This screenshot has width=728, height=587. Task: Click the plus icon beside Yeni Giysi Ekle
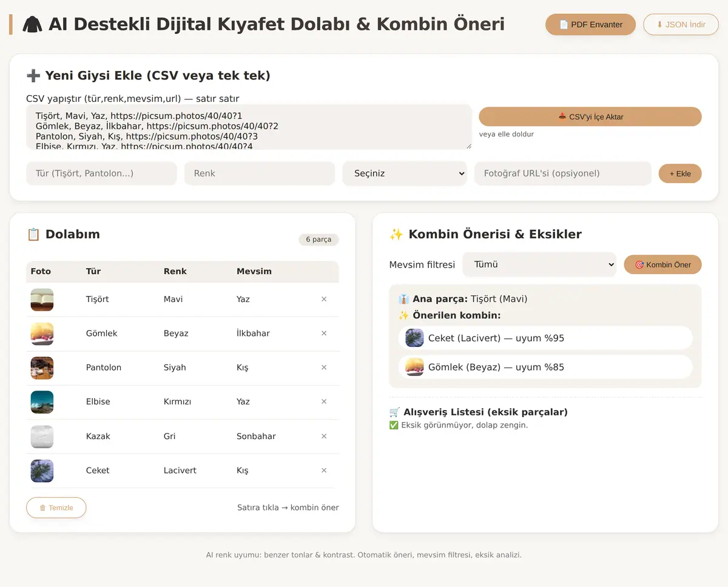[33, 76]
